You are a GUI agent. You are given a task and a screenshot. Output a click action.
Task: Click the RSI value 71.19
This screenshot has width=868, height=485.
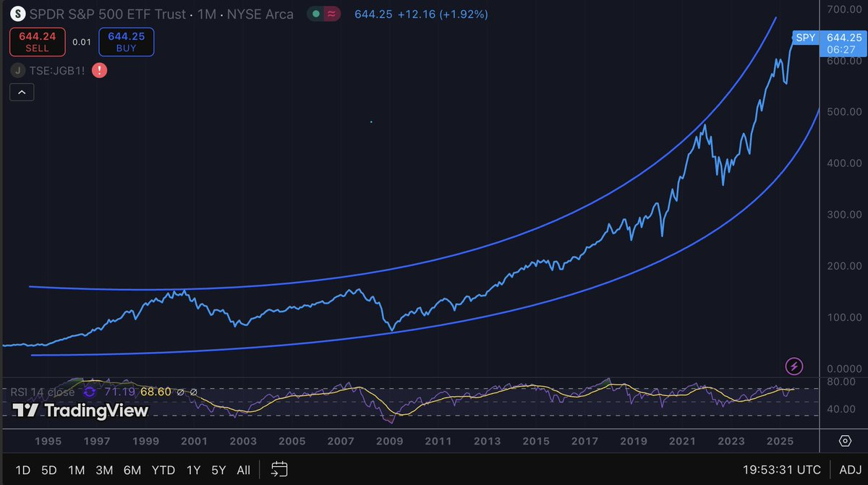[118, 392]
